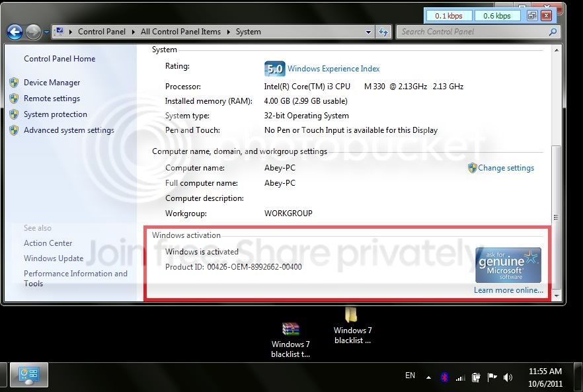The image size is (583, 392).
Task: Select Windows 7 blacklist archive desktop icon
Action: click(x=290, y=339)
